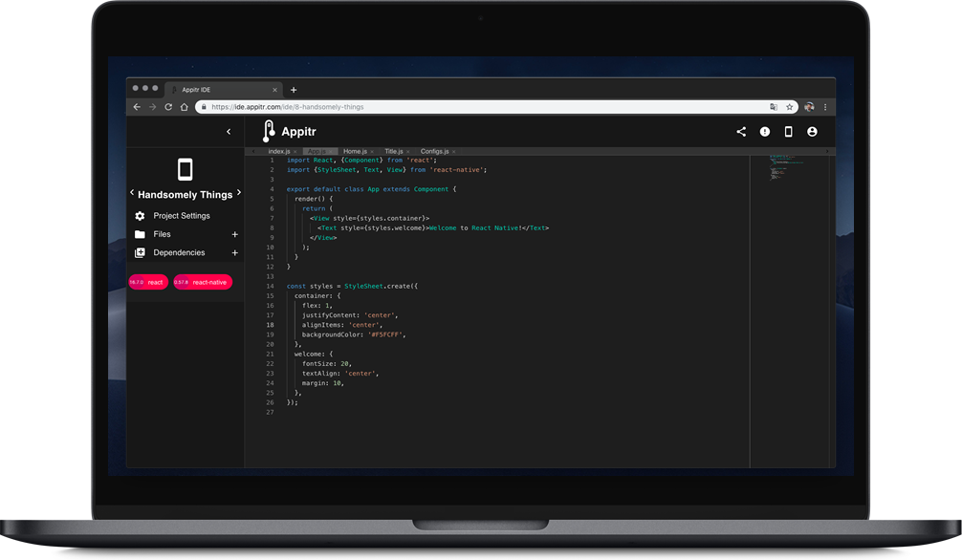Click the Appitr logo icon
This screenshot has height=560, width=962.
point(269,131)
